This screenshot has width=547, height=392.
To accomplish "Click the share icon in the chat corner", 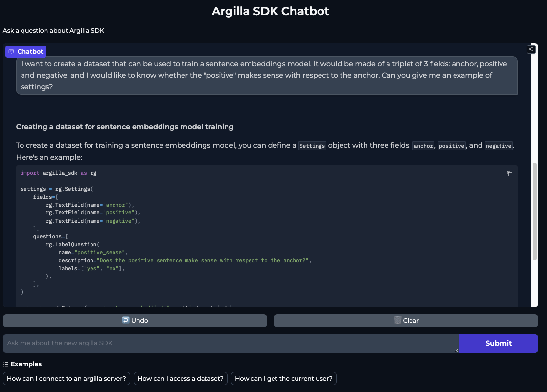I will click(x=531, y=49).
